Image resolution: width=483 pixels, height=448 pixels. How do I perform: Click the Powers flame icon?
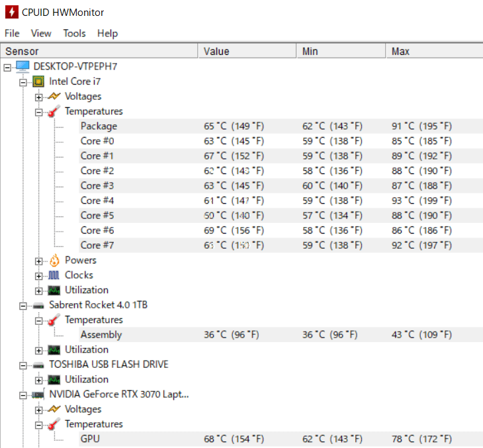54,260
